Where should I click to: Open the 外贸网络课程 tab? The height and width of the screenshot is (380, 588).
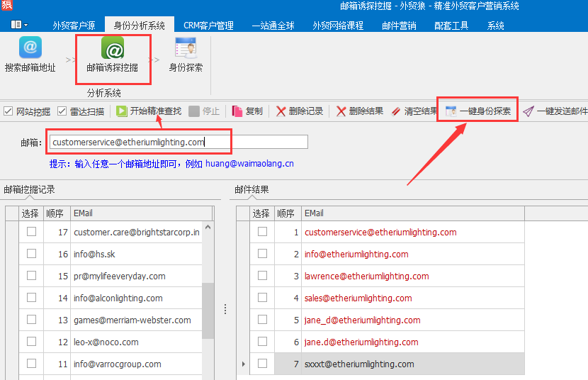click(338, 26)
